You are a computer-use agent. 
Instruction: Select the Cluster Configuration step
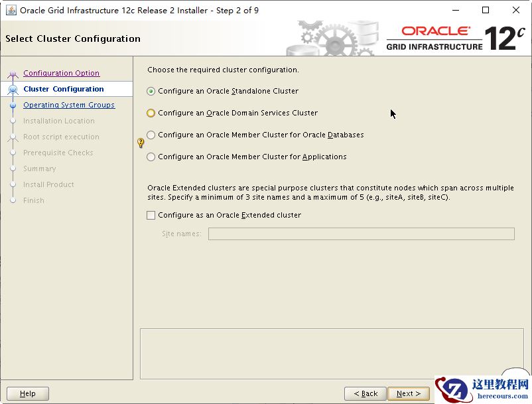(x=64, y=89)
